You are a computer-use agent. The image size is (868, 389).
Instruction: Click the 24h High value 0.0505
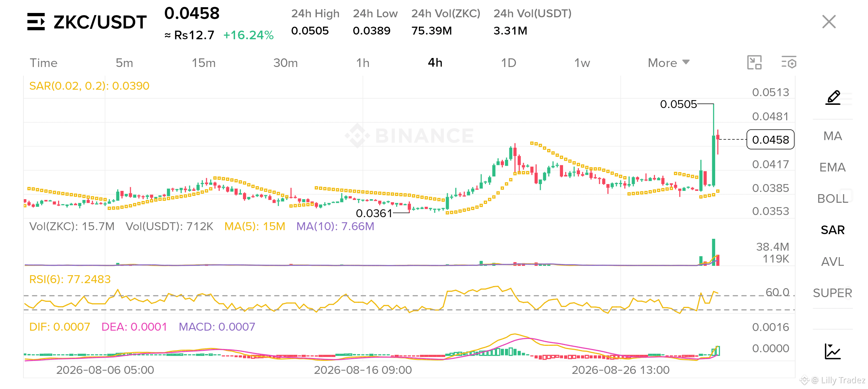pyautogui.click(x=310, y=31)
